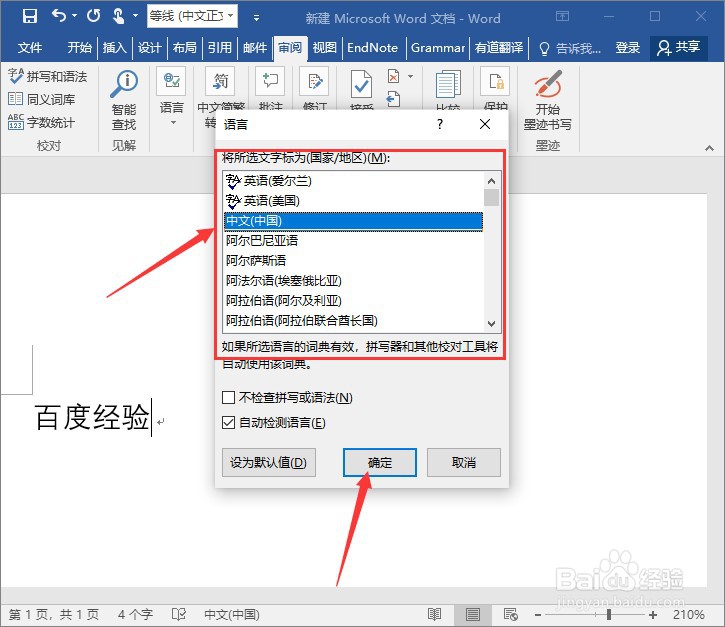Select 阿法尔语(埃塞俄比亚) in list
The image size is (725, 627).
tap(353, 281)
